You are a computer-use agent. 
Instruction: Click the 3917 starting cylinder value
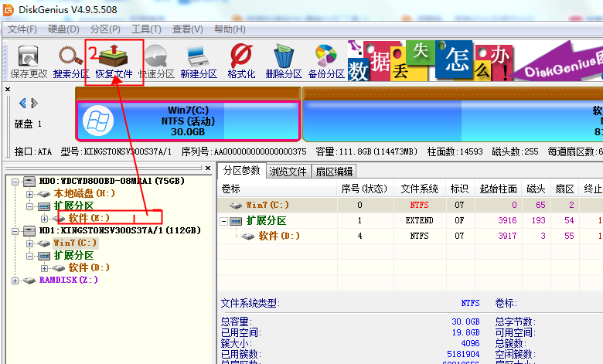pos(507,236)
